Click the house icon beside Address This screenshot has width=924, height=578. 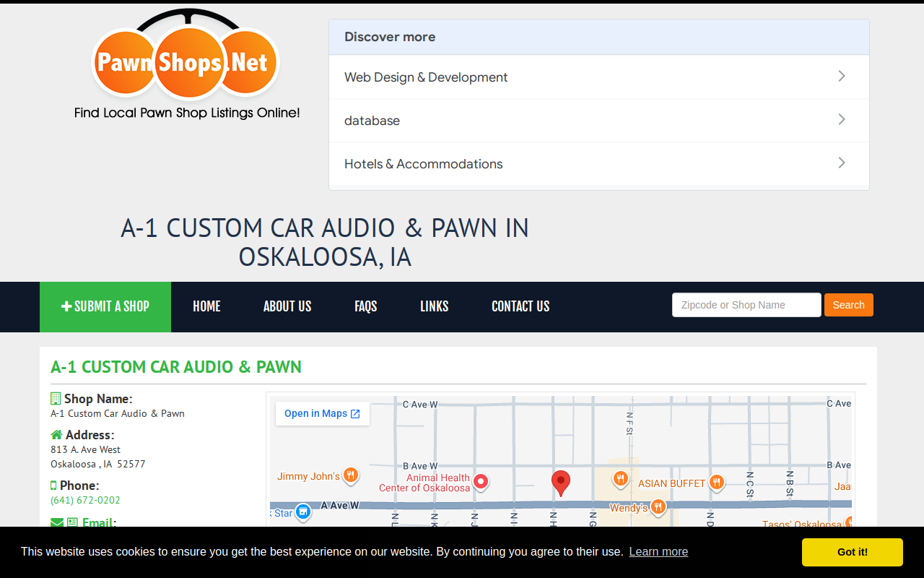tap(56, 435)
